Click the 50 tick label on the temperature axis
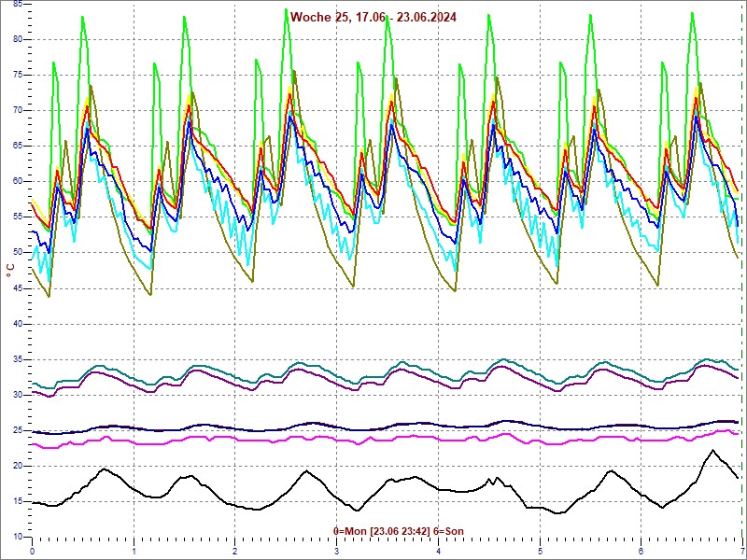The image size is (747, 560). [x=18, y=252]
